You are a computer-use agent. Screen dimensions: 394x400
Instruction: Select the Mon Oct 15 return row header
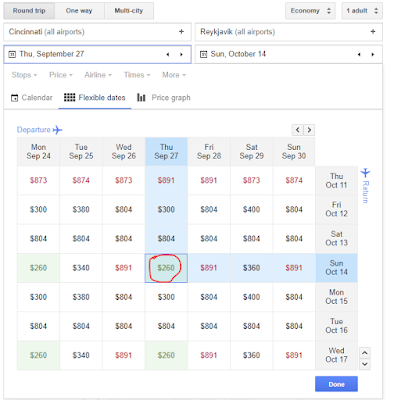tap(336, 297)
